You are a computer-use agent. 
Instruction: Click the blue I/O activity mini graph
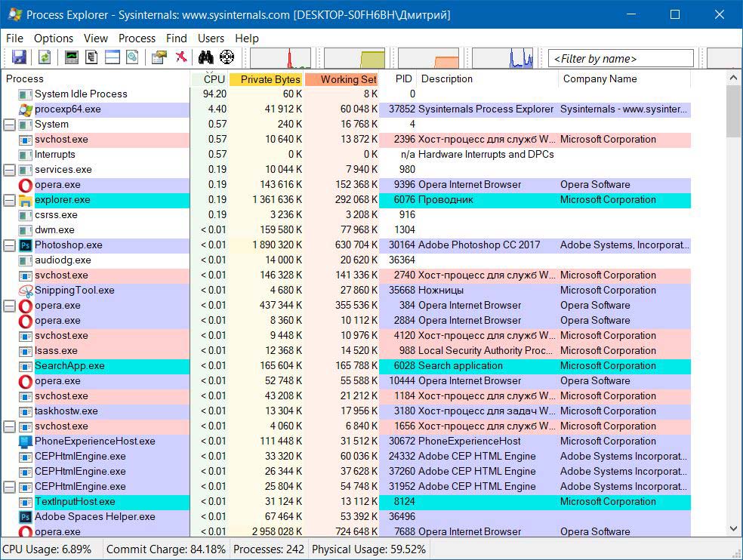[x=502, y=58]
